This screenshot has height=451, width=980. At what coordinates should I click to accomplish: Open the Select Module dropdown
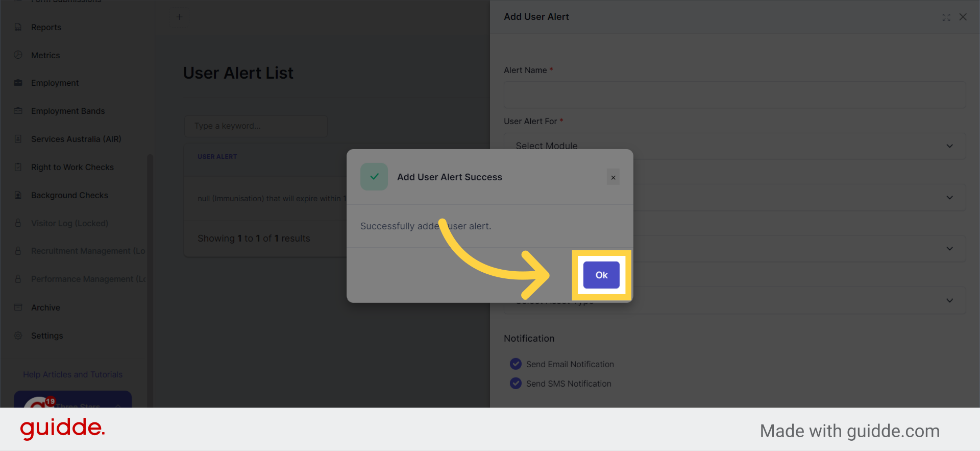point(734,146)
